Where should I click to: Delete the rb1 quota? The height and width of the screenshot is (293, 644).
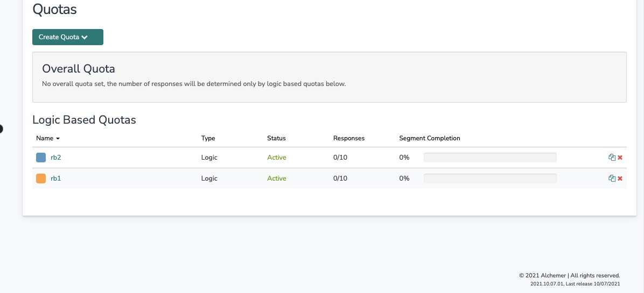tap(620, 178)
